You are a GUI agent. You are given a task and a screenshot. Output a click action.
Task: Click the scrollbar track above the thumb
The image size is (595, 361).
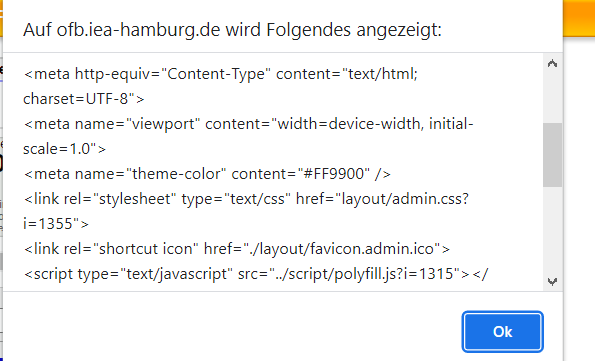[552, 98]
